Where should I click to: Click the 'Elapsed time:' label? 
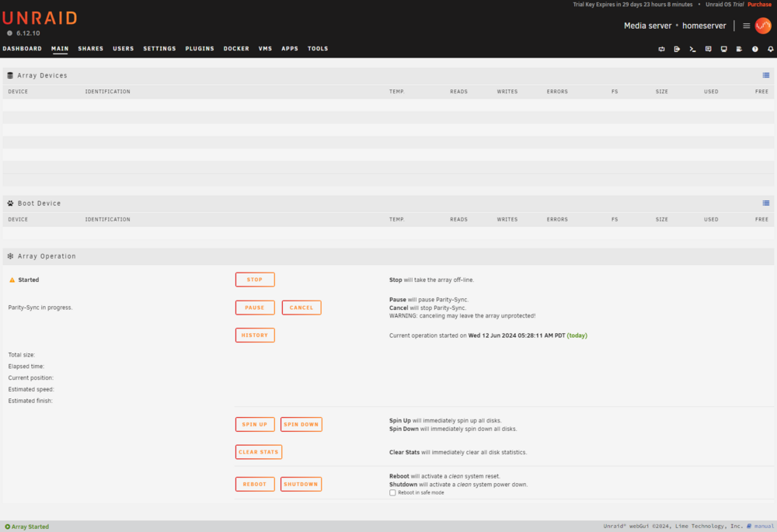tap(26, 367)
